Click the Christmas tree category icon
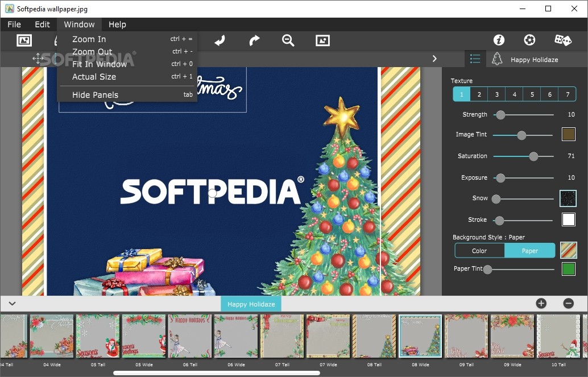 point(497,59)
